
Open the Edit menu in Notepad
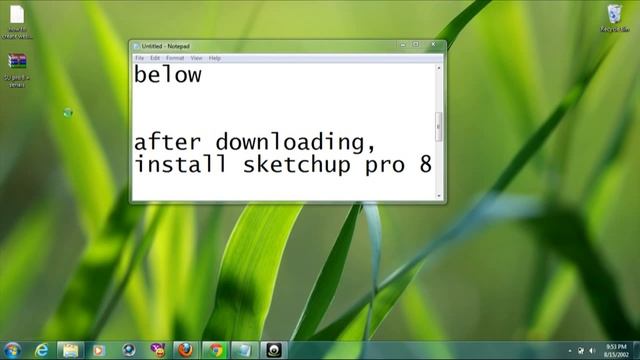[x=155, y=58]
